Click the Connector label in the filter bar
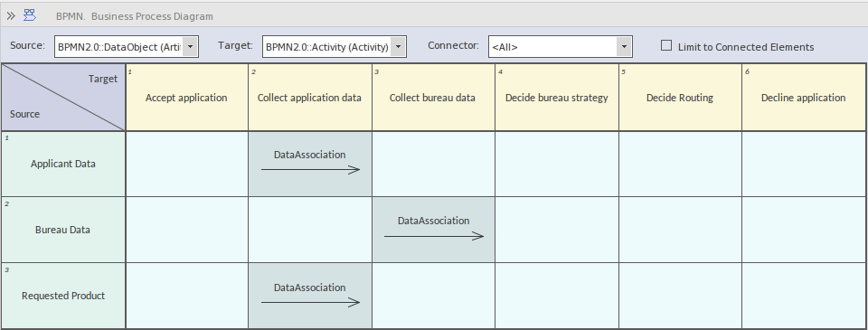Image resolution: width=868 pixels, height=330 pixels. point(453,45)
